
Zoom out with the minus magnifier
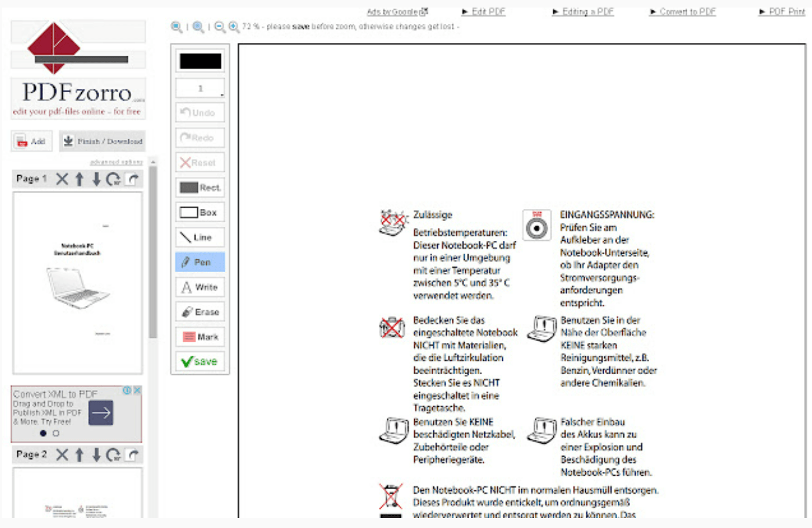pos(219,27)
